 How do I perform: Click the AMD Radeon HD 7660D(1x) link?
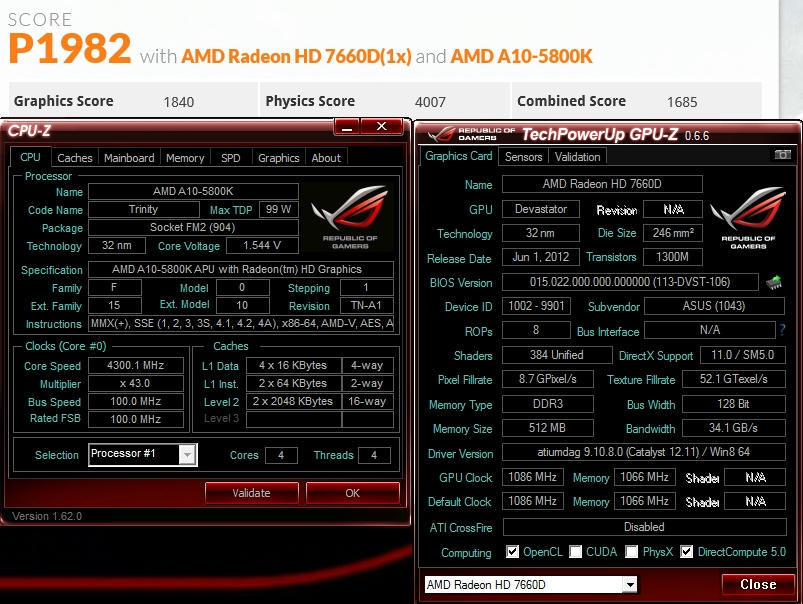(x=297, y=56)
